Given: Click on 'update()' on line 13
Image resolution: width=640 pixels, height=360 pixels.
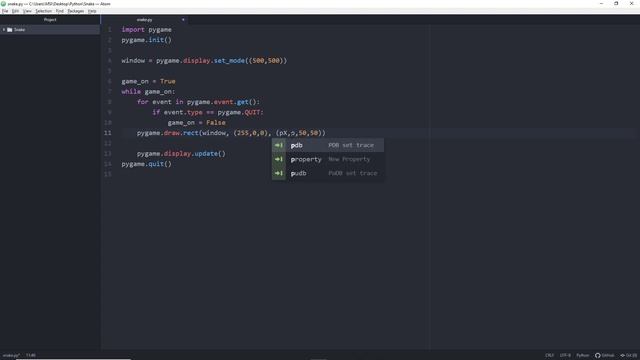Looking at the screenshot, I should 210,154.
